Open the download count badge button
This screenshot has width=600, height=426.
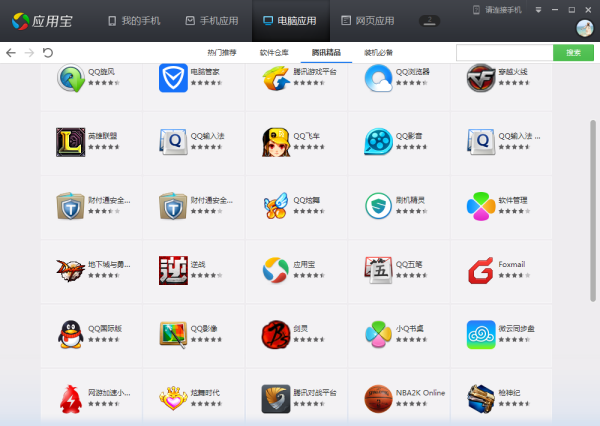(429, 21)
